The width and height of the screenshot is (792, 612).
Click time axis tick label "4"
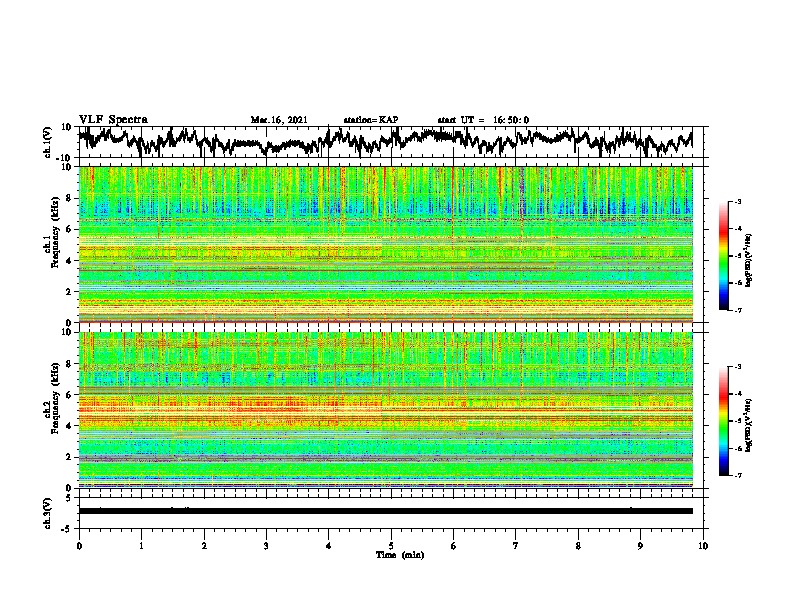pos(329,546)
